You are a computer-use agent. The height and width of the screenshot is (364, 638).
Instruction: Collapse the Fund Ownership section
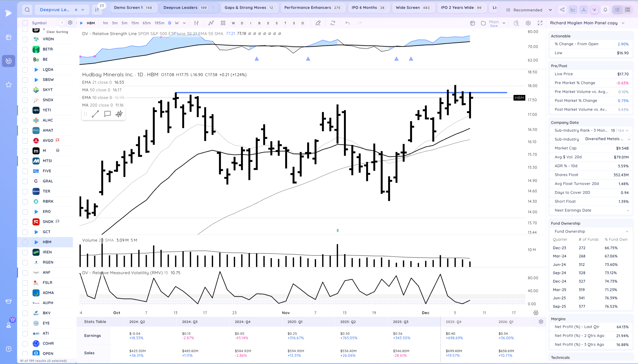pyautogui.click(x=627, y=231)
